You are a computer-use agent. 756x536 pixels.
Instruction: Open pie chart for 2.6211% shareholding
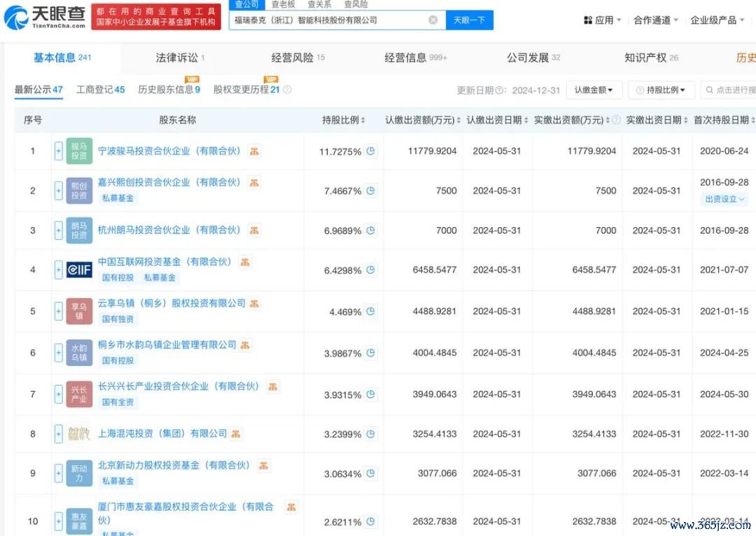click(x=370, y=521)
